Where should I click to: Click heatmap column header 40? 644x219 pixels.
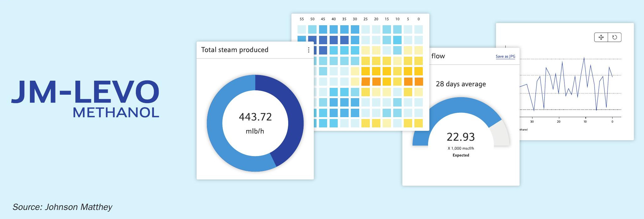click(x=334, y=19)
